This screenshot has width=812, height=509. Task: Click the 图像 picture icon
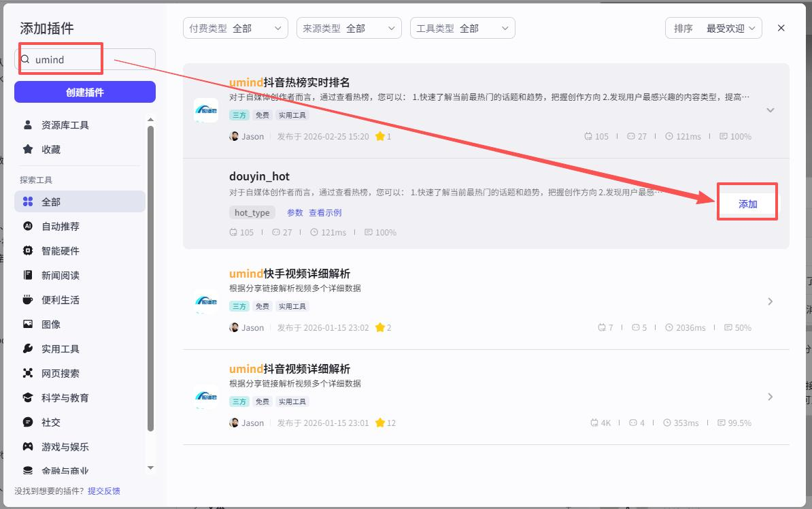[x=28, y=324]
